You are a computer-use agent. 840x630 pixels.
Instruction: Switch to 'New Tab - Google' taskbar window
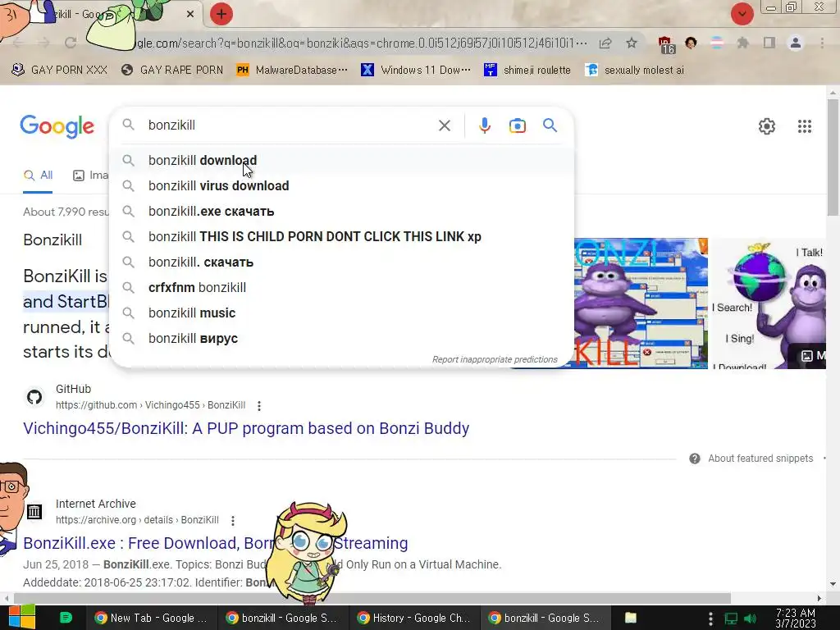pyautogui.click(x=152, y=618)
